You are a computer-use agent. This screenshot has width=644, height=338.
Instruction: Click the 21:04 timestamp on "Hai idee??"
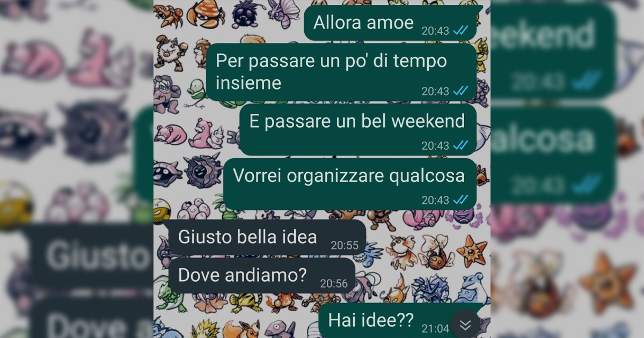coord(435,328)
